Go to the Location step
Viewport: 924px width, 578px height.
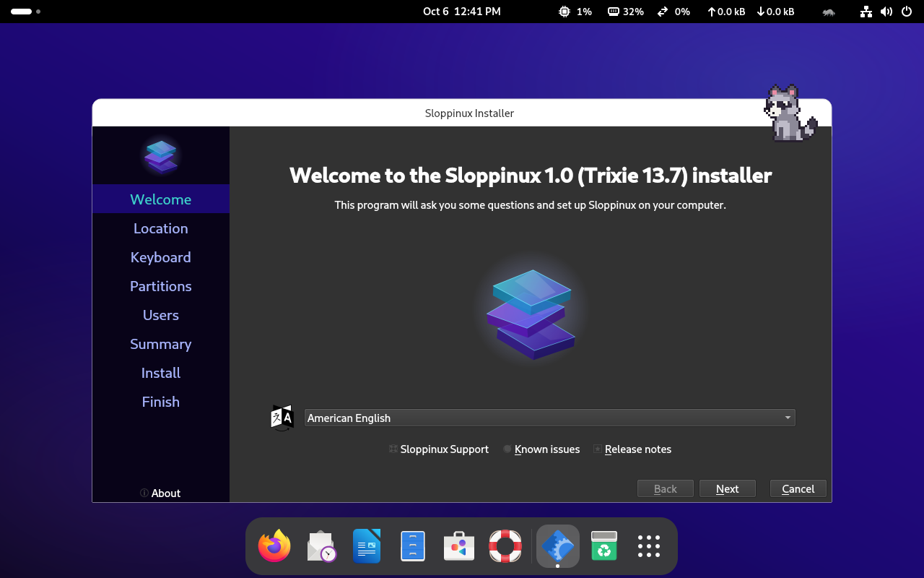[161, 228]
